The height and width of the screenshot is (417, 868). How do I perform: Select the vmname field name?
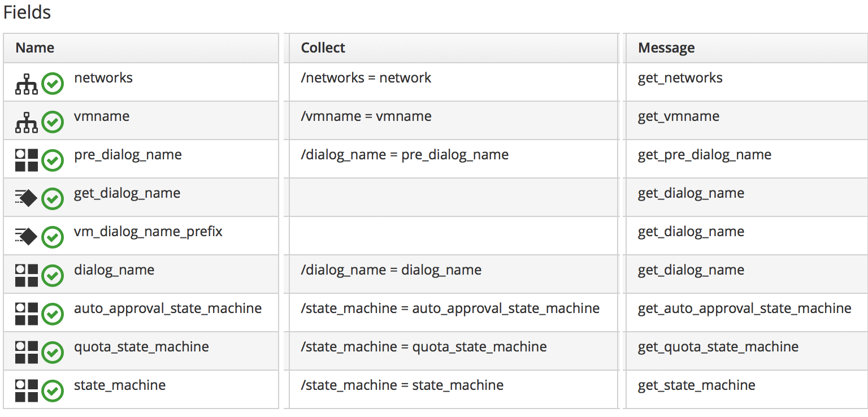click(x=102, y=116)
